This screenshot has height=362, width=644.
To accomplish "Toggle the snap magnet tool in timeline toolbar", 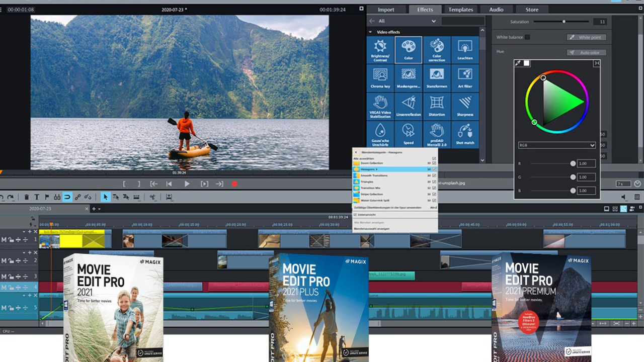I will (x=67, y=197).
